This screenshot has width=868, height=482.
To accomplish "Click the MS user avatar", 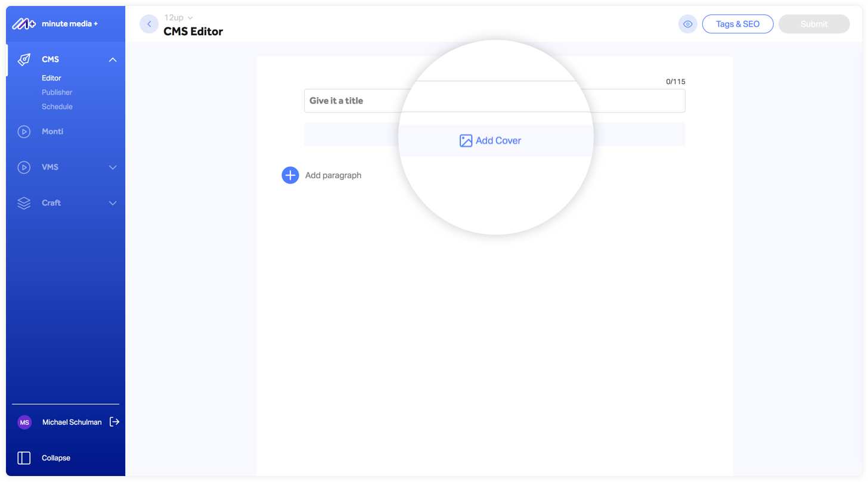I will (x=24, y=422).
